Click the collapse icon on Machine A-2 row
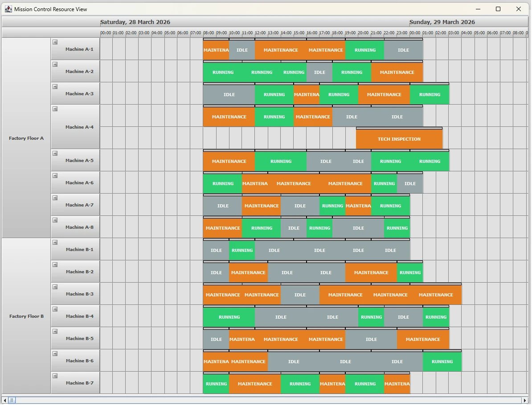This screenshot has height=405, width=532. (55, 64)
